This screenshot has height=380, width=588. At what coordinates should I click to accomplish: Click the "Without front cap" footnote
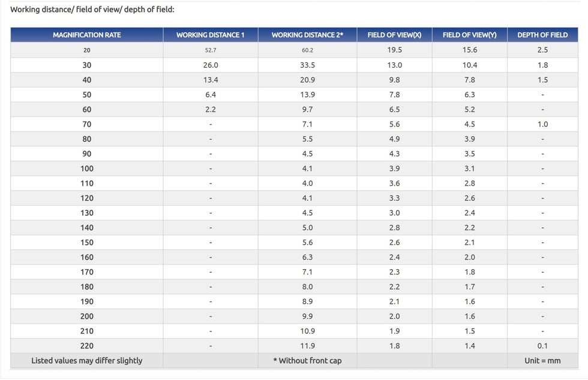[307, 360]
